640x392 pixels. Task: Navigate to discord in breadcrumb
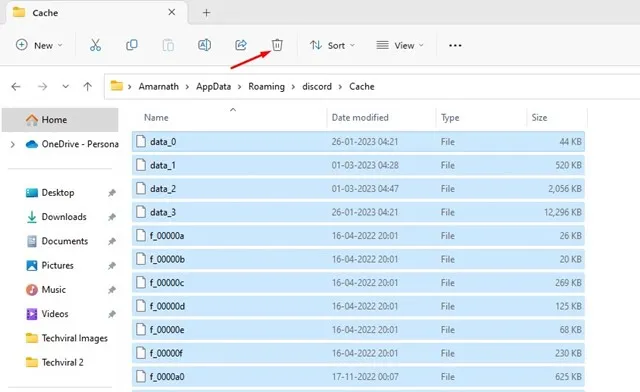pos(317,87)
